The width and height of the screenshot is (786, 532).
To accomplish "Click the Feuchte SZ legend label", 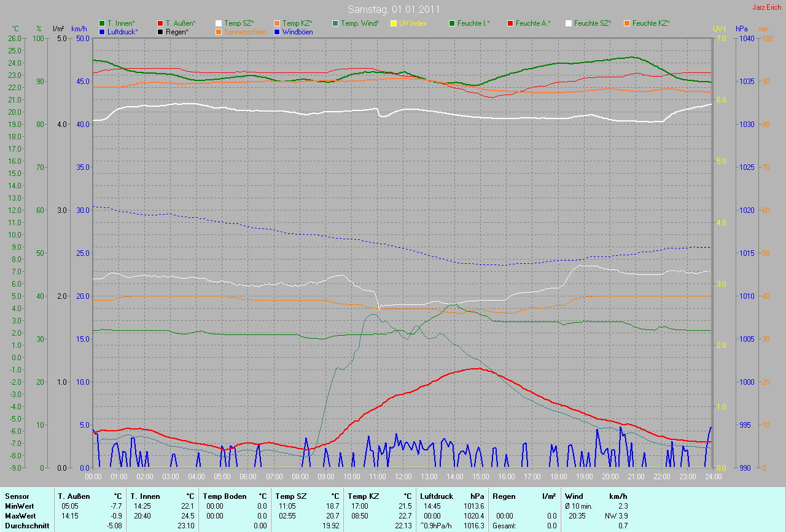I will [x=592, y=23].
